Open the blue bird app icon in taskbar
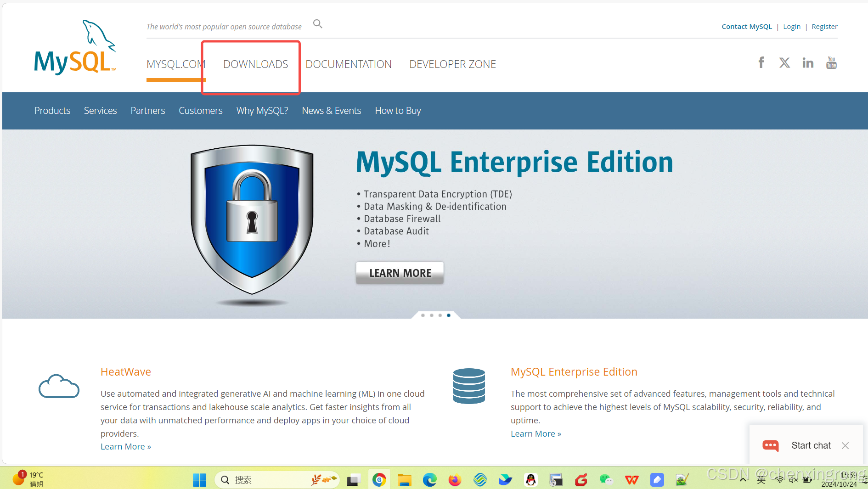 pos(505,480)
